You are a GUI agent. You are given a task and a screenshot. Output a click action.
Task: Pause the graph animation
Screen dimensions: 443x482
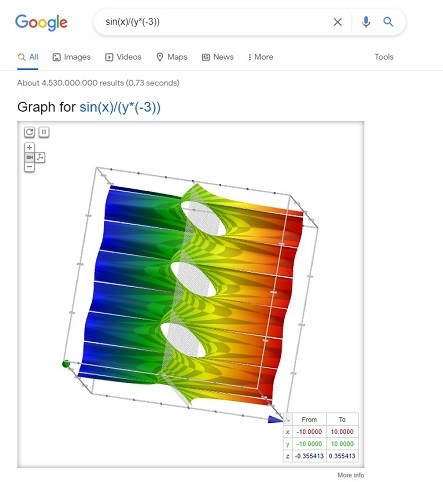44,132
